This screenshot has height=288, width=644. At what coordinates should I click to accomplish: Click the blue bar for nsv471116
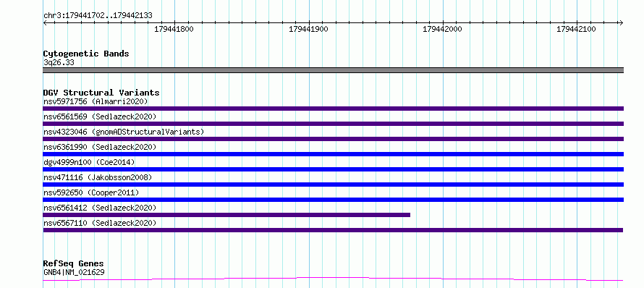point(333,185)
